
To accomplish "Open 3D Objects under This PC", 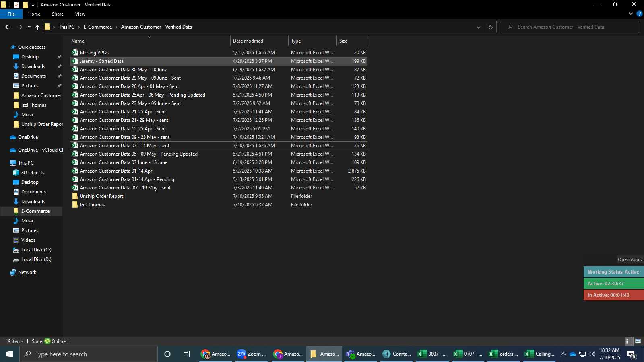I will 33,173.
